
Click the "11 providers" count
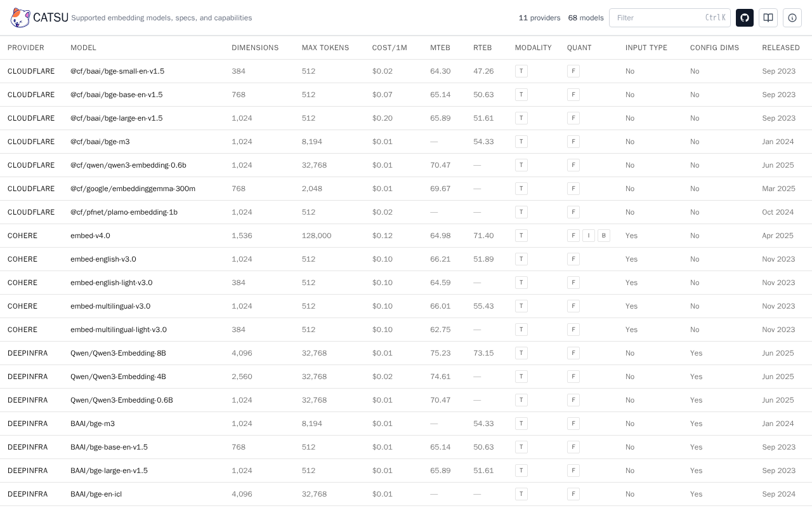[x=539, y=18]
